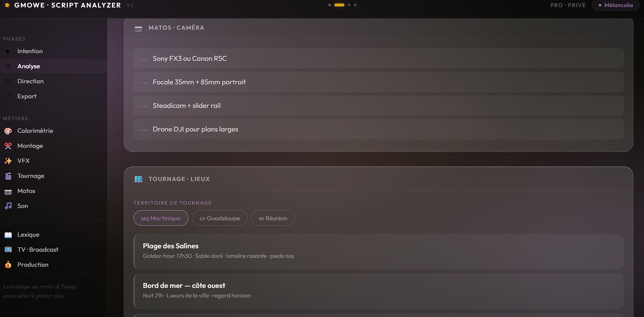Click the Intention sparkle icon in sidebar

(8, 51)
